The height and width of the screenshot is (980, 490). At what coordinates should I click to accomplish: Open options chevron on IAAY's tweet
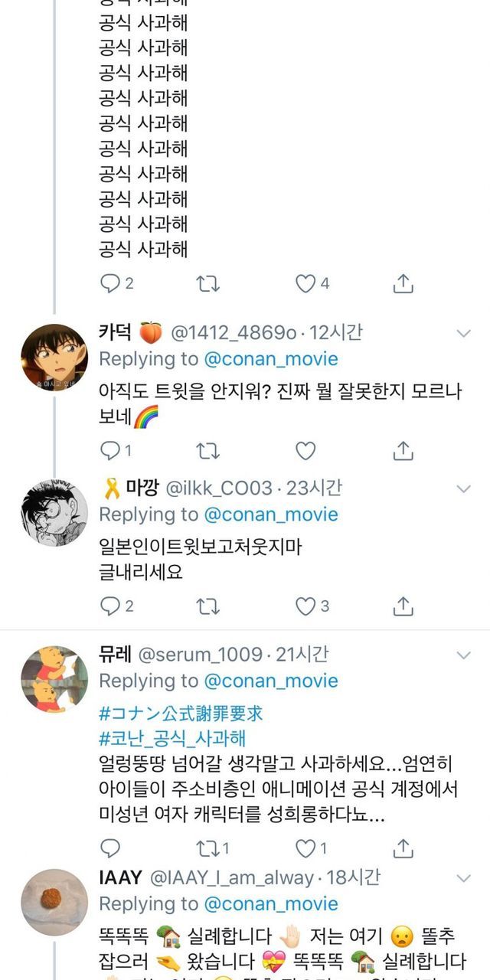point(463,879)
